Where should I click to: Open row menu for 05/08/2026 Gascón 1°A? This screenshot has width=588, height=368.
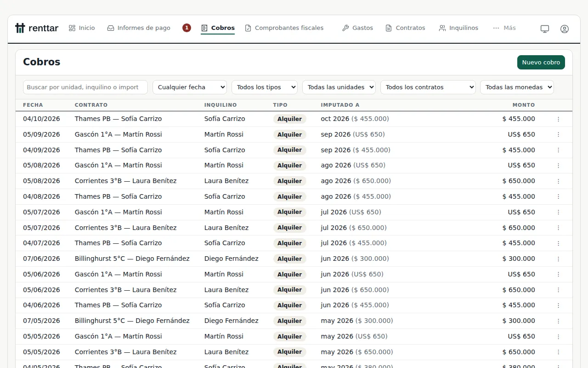point(559,166)
